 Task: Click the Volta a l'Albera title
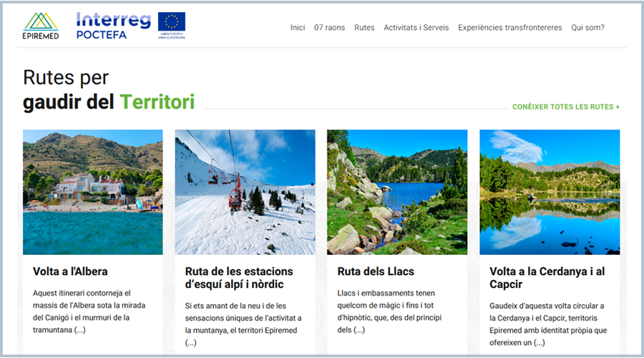pos(70,271)
